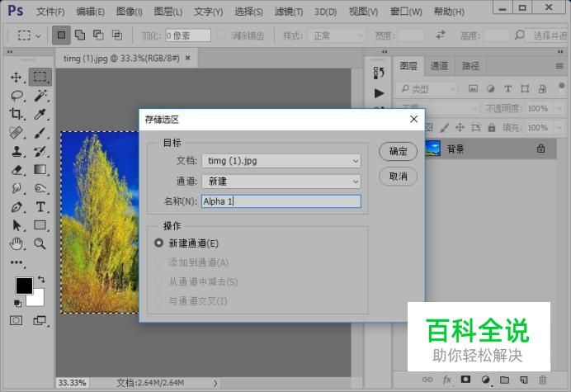Select the Lasso tool

tap(17, 97)
